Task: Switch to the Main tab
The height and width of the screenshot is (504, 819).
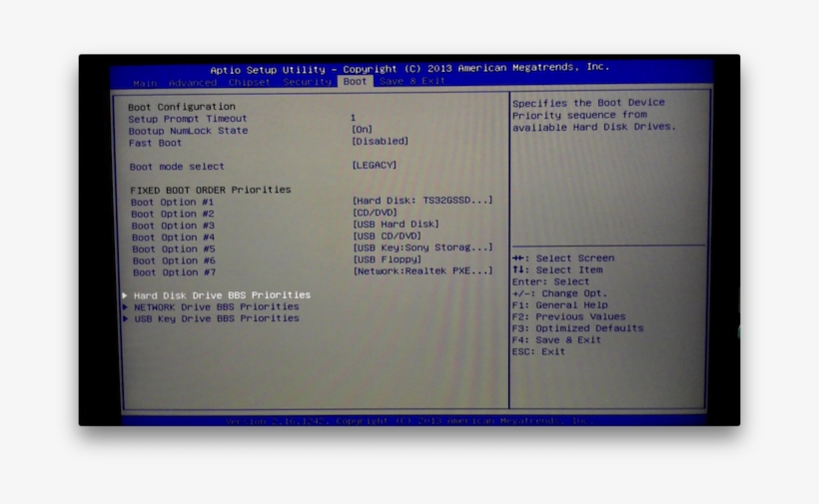Action: (x=145, y=83)
